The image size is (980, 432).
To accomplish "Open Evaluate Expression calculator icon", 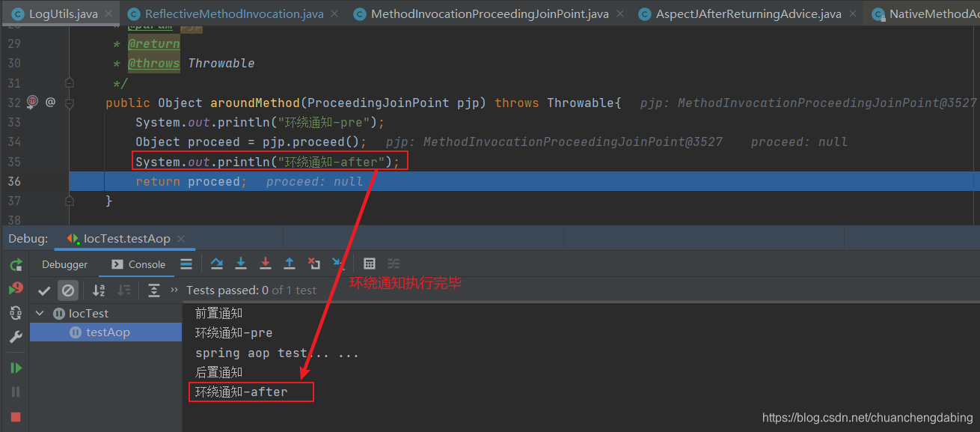I will pyautogui.click(x=370, y=264).
